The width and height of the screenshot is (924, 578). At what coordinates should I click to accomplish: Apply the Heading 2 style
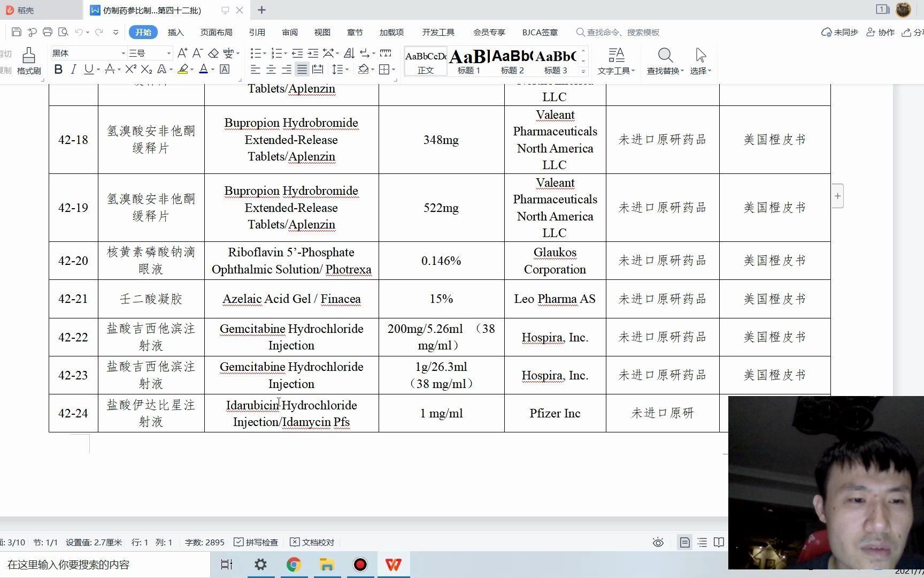click(512, 61)
